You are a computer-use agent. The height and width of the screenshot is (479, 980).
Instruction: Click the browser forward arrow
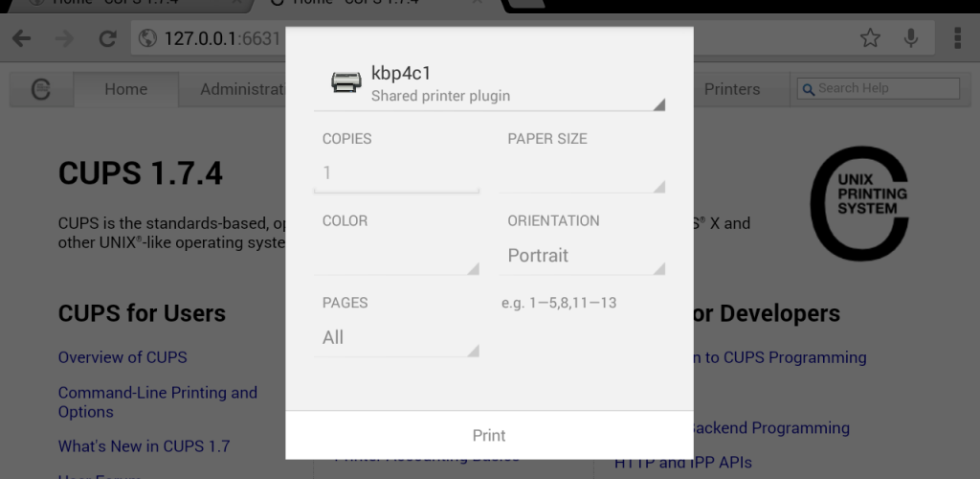coord(64,38)
